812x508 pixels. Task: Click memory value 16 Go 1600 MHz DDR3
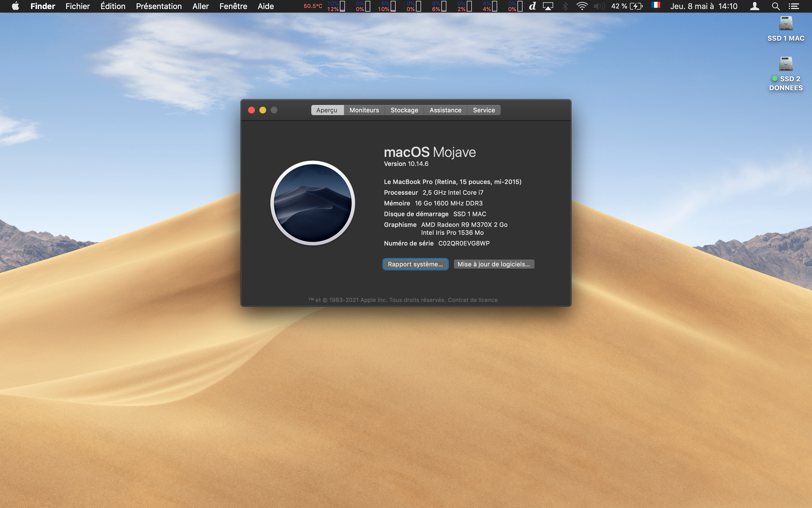[449, 203]
